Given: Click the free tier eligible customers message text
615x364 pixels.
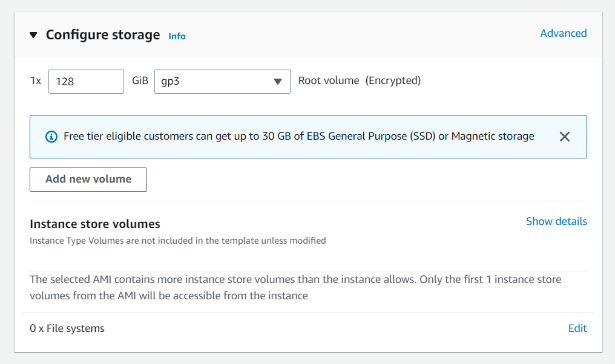Looking at the screenshot, I should (x=299, y=137).
